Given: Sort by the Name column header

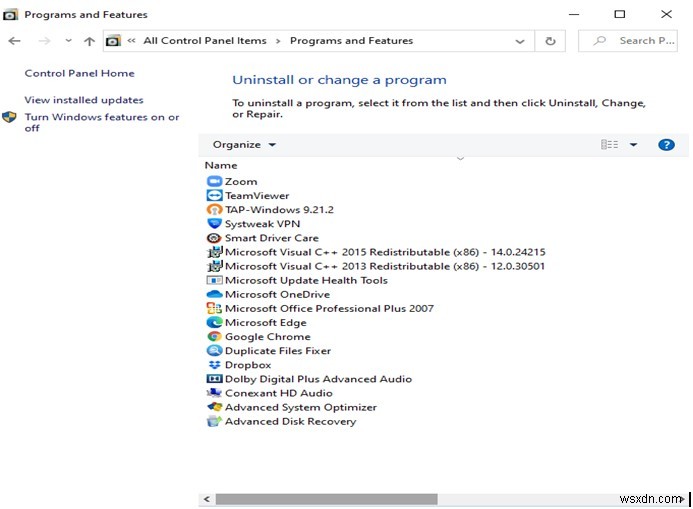Looking at the screenshot, I should tap(221, 165).
